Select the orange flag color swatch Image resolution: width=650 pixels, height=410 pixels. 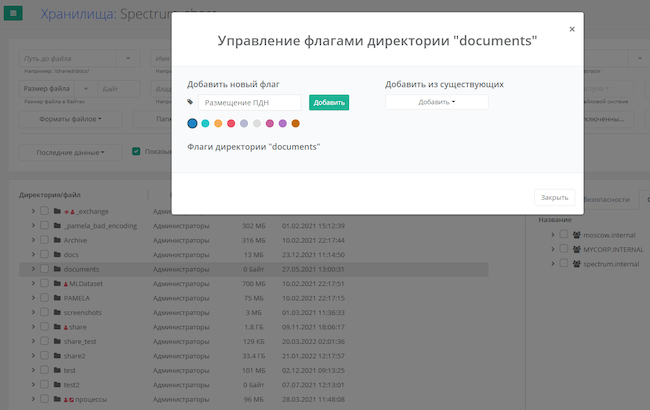[x=218, y=123]
